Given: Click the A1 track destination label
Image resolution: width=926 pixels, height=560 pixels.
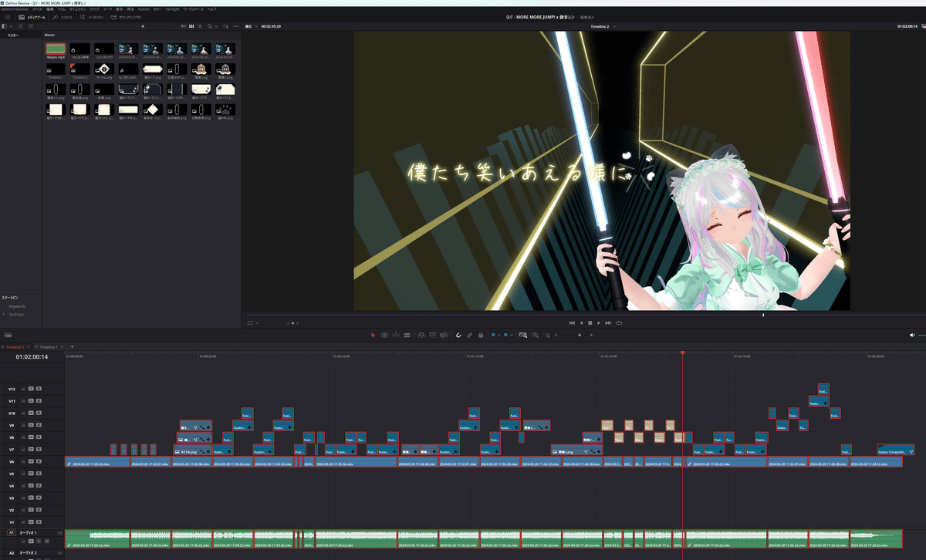Looking at the screenshot, I should [12, 532].
